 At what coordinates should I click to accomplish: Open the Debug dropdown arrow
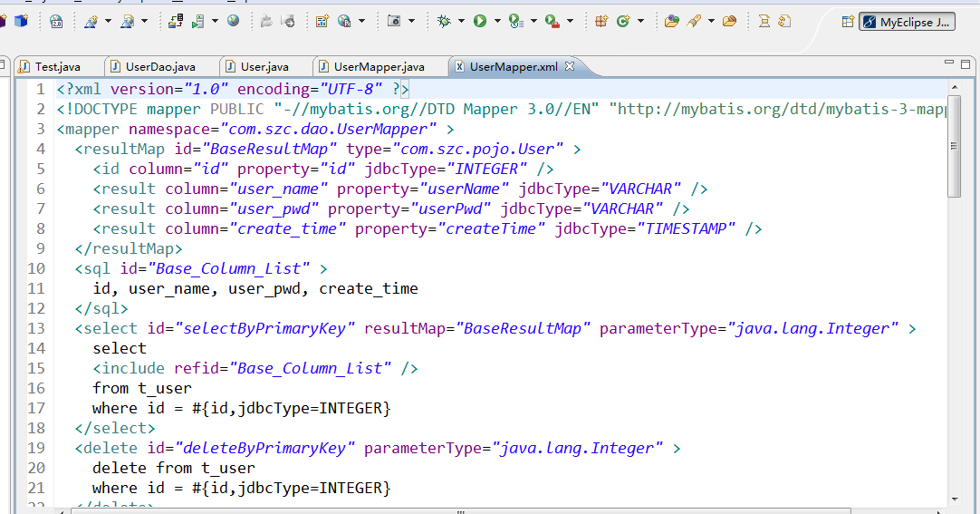461,21
